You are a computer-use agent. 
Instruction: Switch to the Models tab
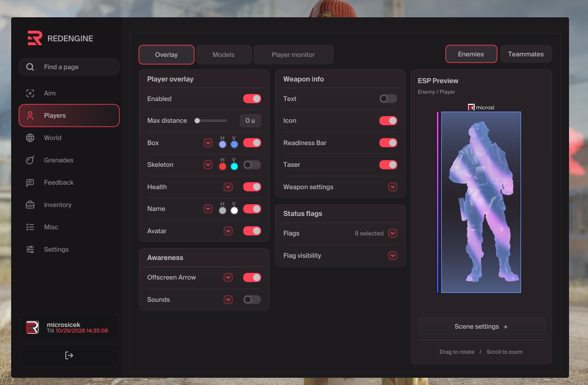click(224, 55)
